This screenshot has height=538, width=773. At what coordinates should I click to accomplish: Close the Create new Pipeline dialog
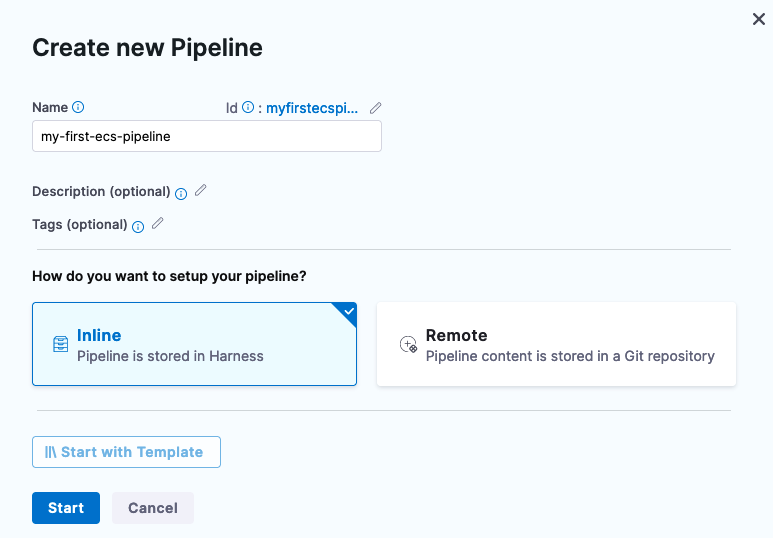(759, 19)
